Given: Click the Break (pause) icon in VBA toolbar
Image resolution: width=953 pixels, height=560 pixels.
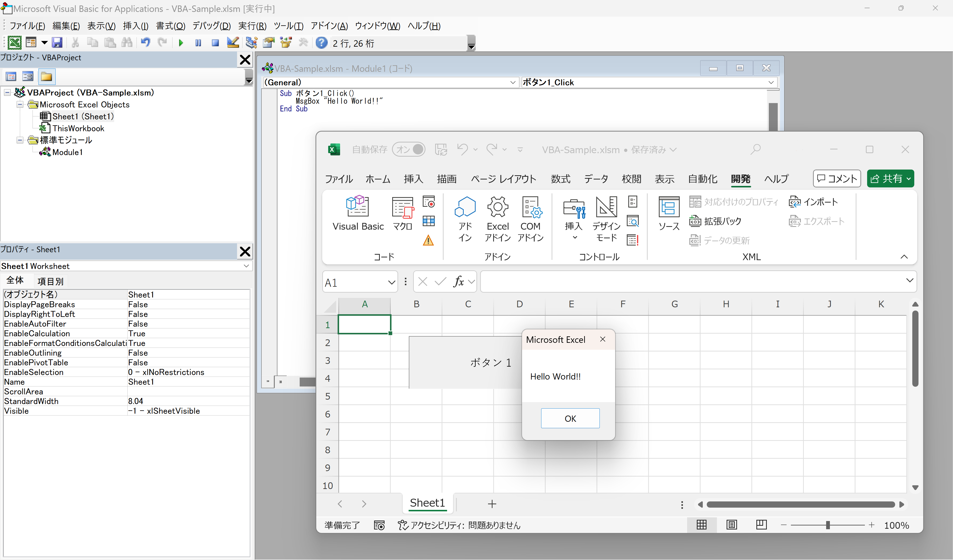Looking at the screenshot, I should pyautogui.click(x=198, y=43).
